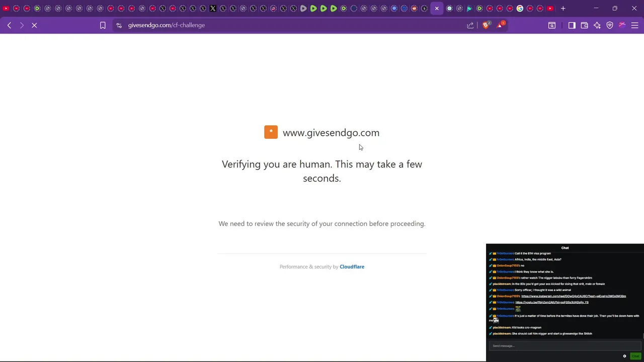Click the green Chat send button
The image size is (644, 362).
point(635,356)
